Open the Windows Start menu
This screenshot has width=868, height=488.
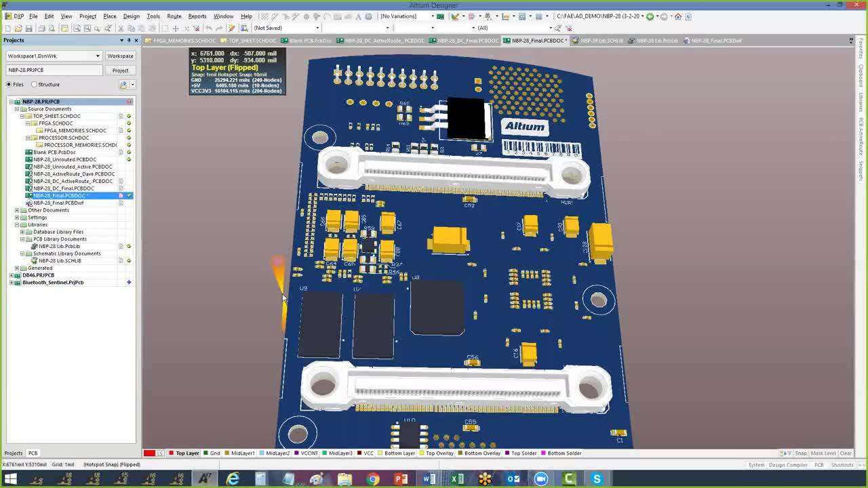[x=10, y=479]
